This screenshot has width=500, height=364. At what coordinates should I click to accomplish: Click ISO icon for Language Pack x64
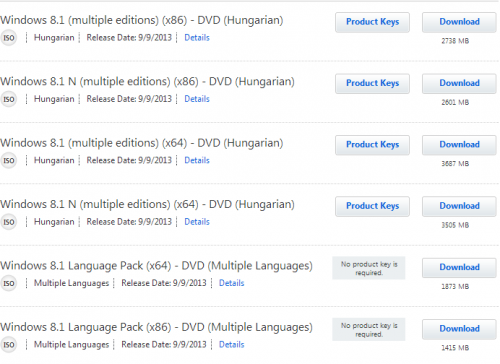8,283
